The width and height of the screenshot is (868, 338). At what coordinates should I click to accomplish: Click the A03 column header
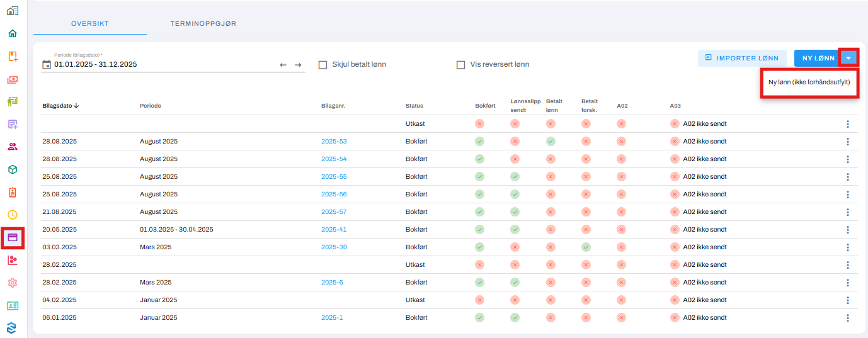[675, 106]
